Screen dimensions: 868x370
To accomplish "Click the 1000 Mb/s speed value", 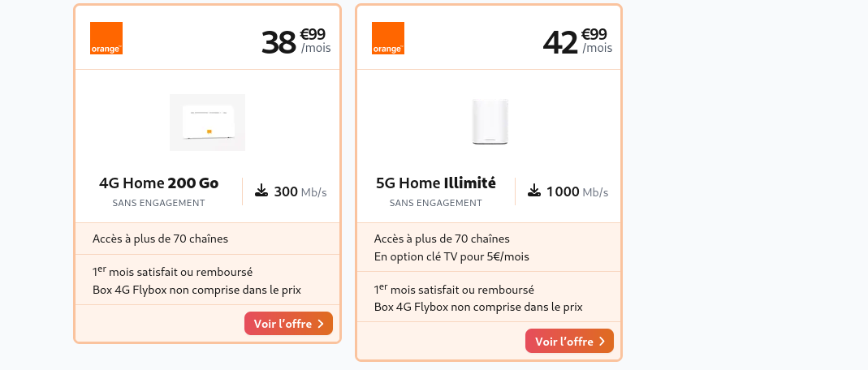I will (x=577, y=192).
